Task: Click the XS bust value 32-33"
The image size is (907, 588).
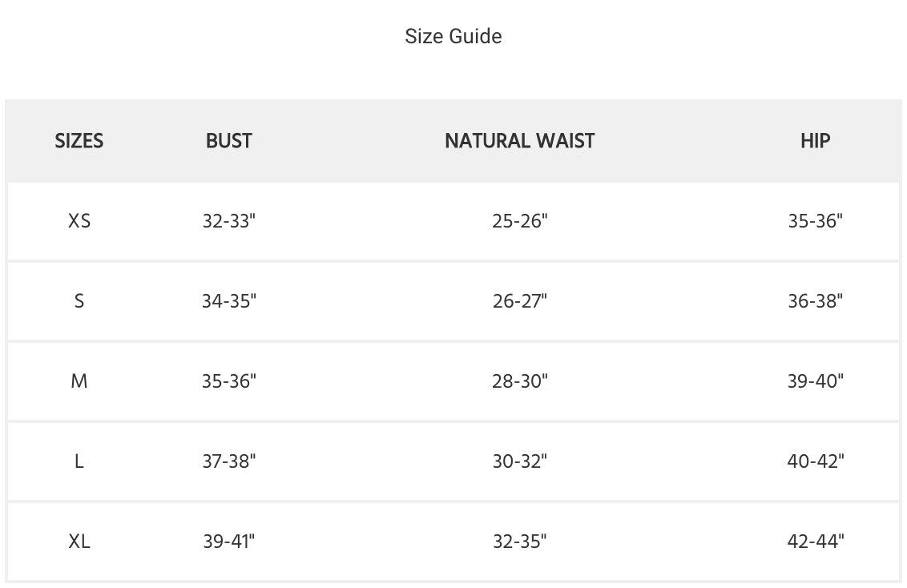Action: (229, 221)
